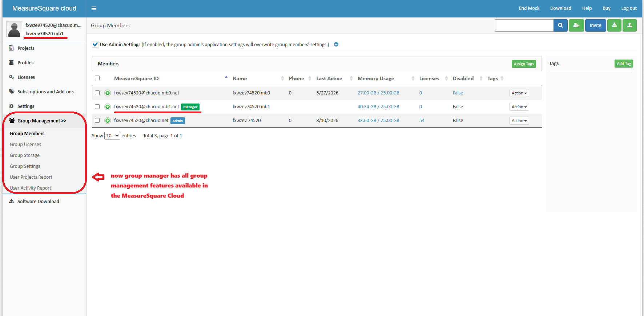Viewport: 644px width, 316px height.
Task: Click the Licenses header label in members table
Action: point(429,78)
